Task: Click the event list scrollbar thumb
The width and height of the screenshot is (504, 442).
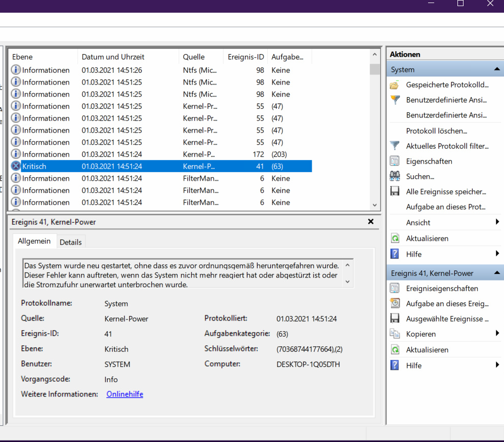Action: point(374,69)
